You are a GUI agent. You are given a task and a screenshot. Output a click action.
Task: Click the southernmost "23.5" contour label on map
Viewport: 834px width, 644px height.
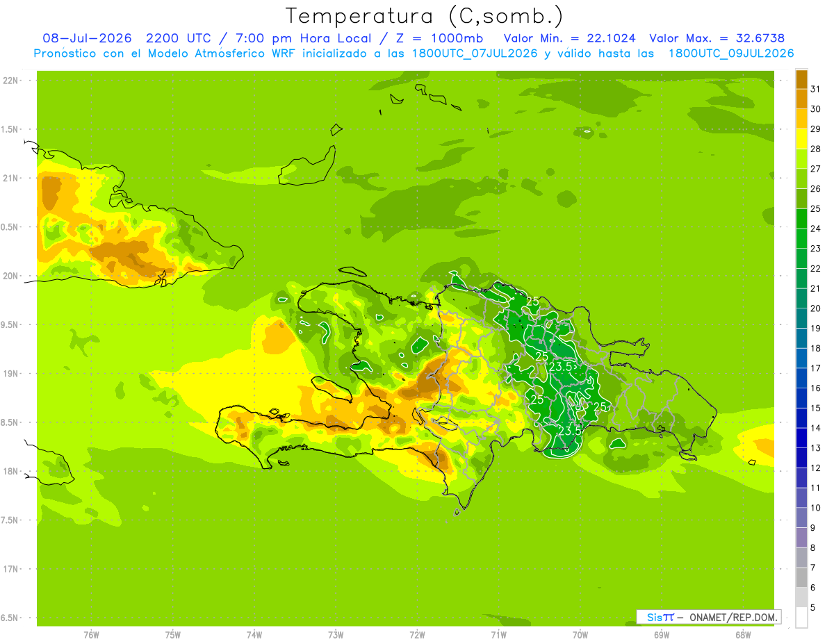coord(569,431)
